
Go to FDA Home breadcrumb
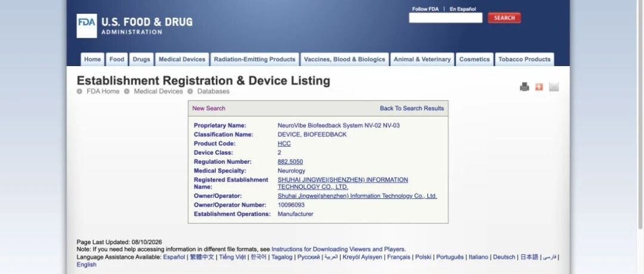point(103,92)
